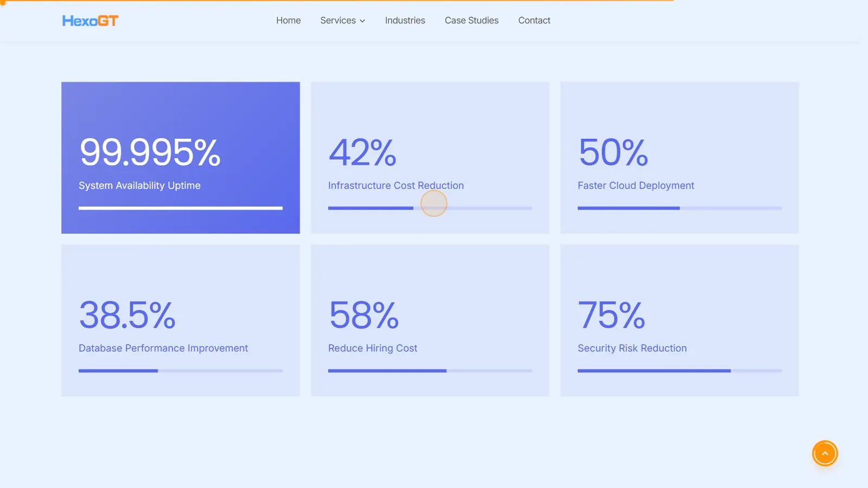Screen dimensions: 868x488
Task: Select the Reduce Hiring Cost label
Action: point(373,348)
